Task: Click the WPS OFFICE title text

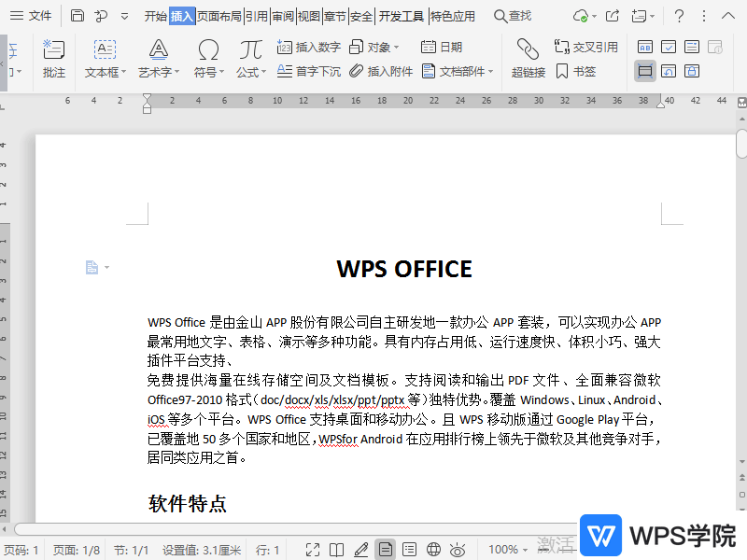Action: (x=404, y=269)
